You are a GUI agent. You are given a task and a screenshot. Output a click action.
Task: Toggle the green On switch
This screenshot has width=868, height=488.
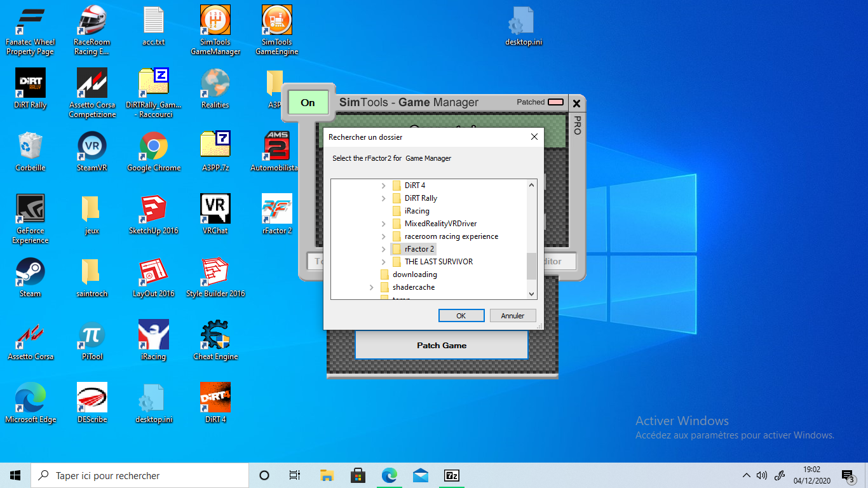(308, 102)
